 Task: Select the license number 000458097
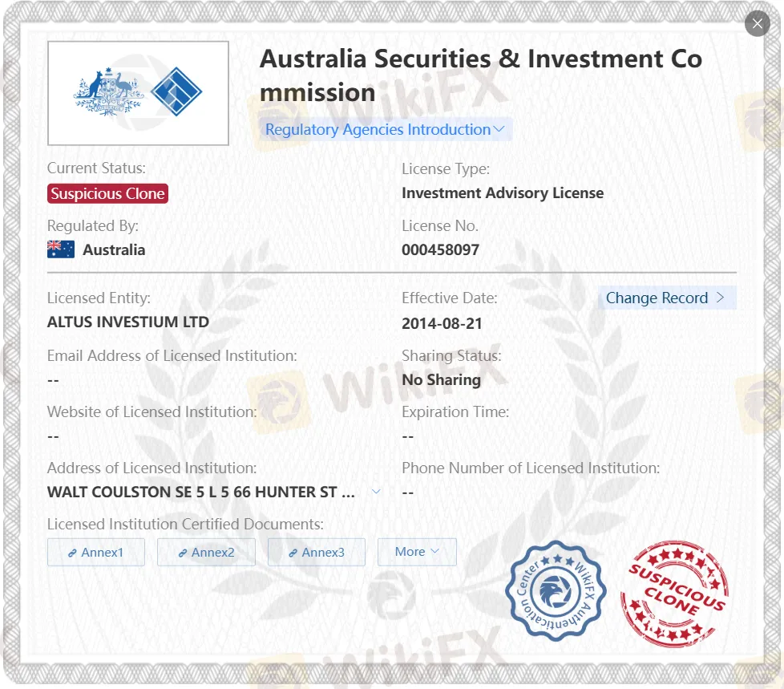[x=440, y=249]
